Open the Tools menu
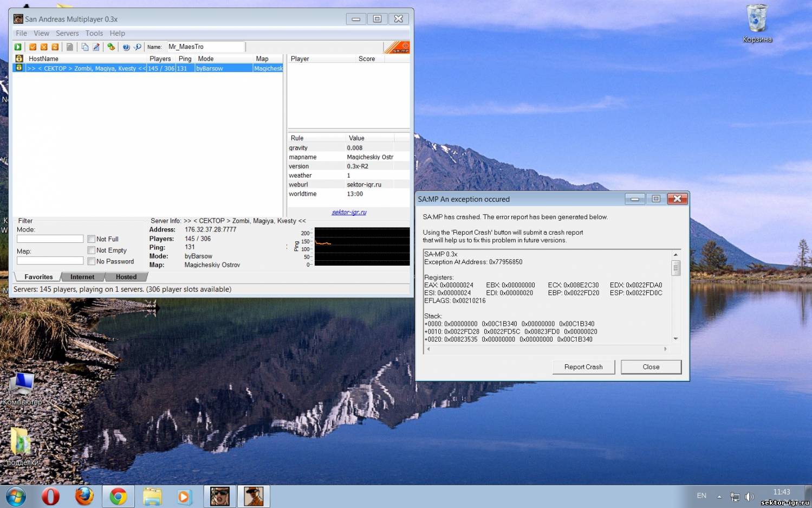812x508 pixels. click(94, 33)
